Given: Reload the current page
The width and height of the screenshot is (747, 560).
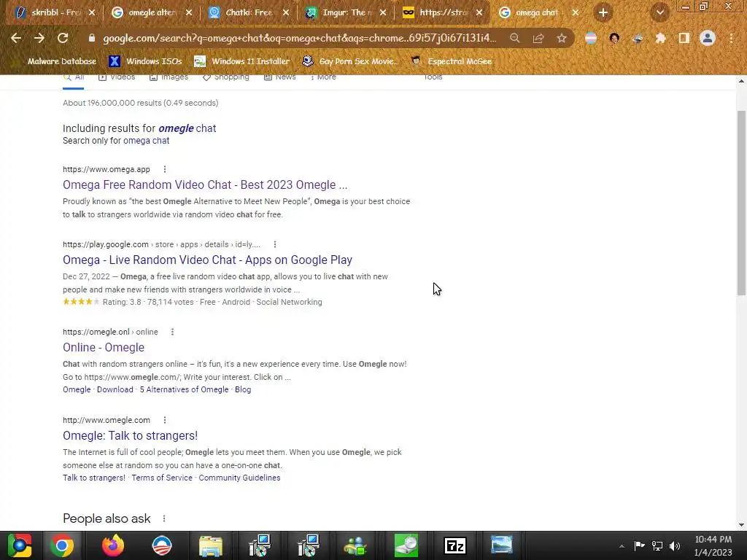Looking at the screenshot, I should pos(63,38).
